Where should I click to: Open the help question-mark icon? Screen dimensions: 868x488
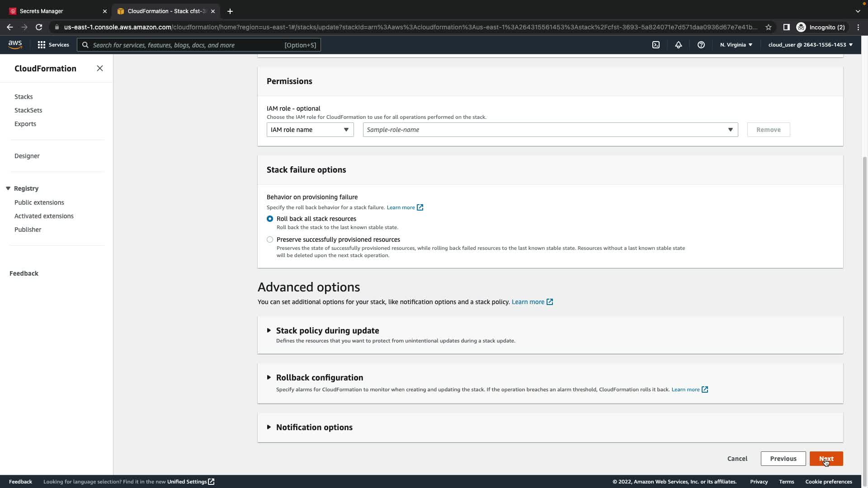tap(701, 45)
